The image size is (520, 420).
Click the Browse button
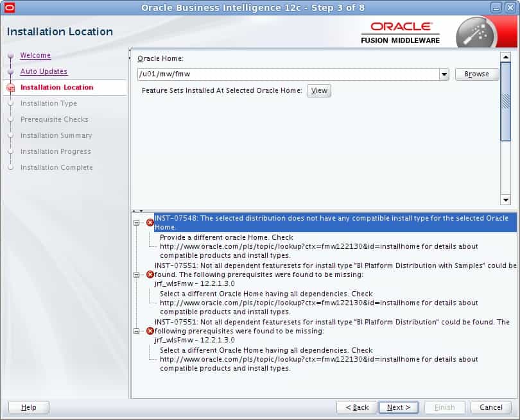476,74
